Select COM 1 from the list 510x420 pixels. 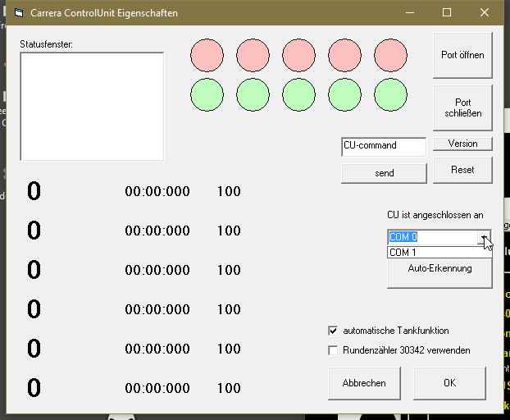coord(439,252)
